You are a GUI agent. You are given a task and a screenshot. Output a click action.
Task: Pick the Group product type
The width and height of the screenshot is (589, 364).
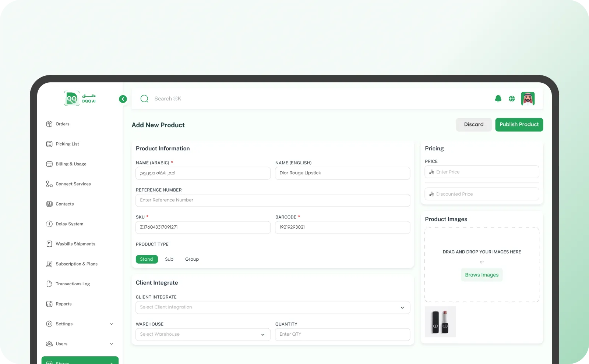point(192,259)
